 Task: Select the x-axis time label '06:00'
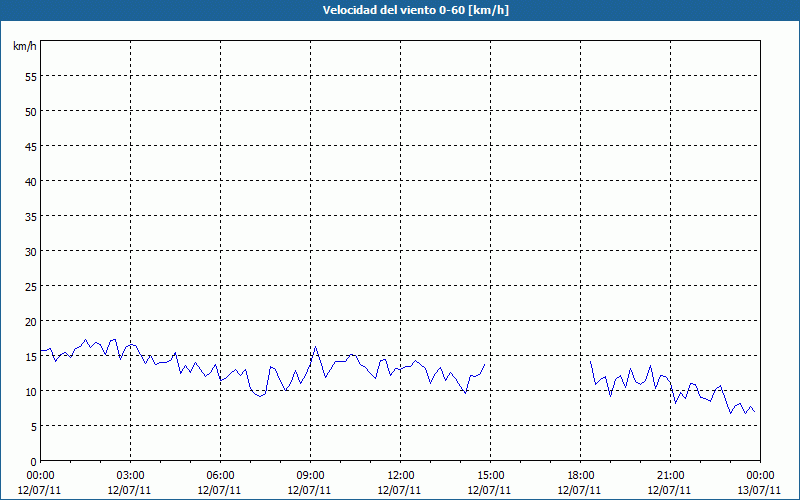click(220, 476)
